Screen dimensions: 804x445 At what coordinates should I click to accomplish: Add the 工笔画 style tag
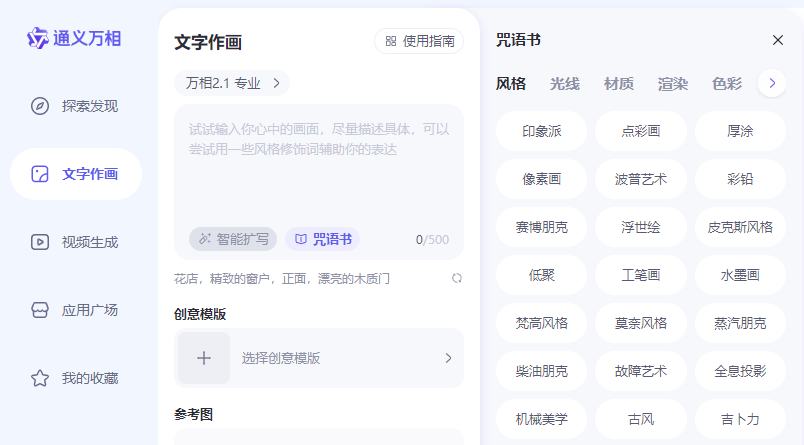point(640,275)
